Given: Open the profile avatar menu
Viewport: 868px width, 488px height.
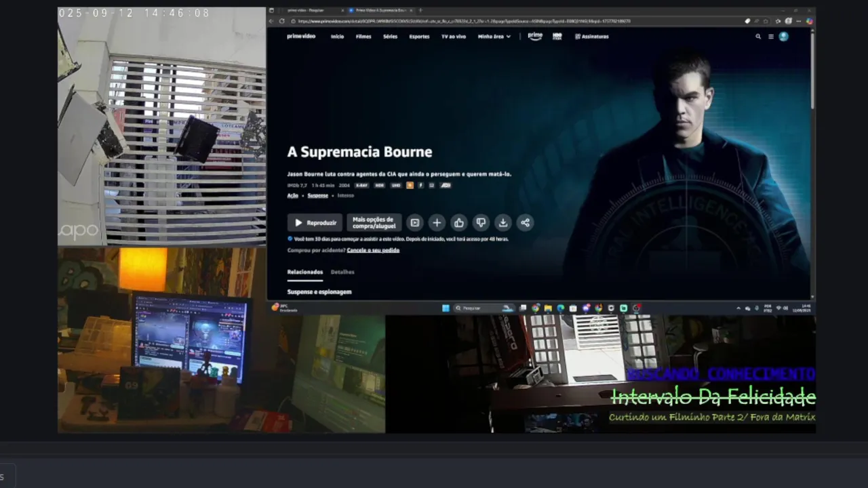Looking at the screenshot, I should pyautogui.click(x=784, y=37).
